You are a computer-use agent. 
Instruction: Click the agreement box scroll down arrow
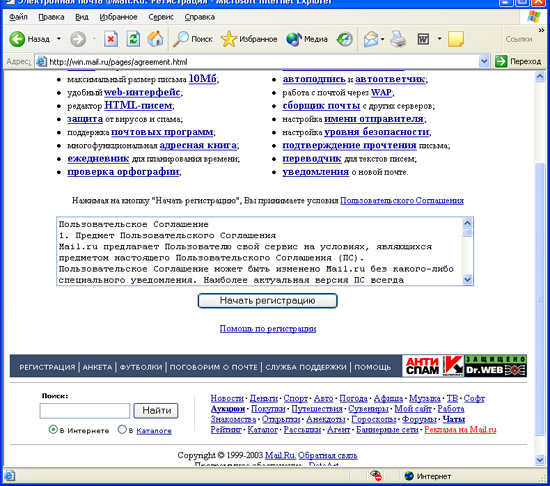point(468,279)
